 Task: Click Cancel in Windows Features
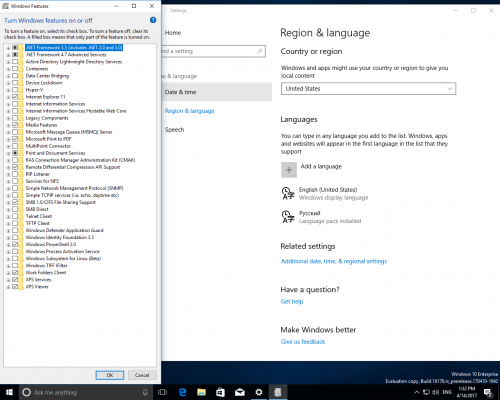click(142, 375)
